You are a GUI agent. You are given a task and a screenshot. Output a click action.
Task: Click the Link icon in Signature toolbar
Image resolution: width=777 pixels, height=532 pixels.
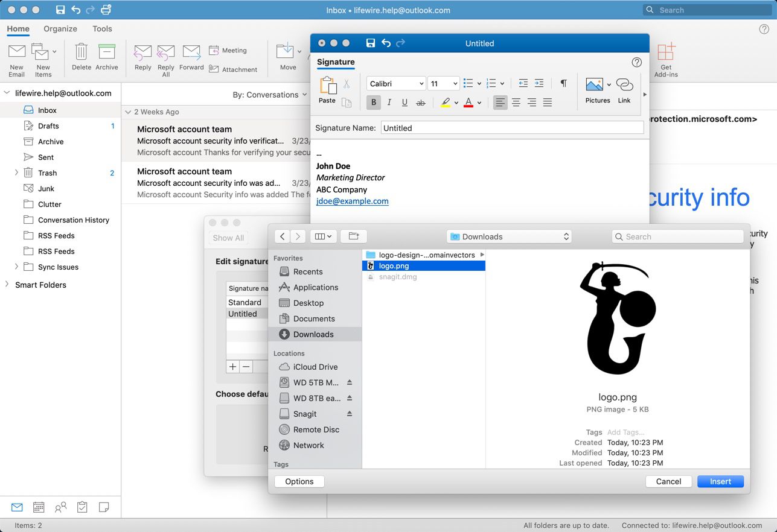click(x=624, y=85)
